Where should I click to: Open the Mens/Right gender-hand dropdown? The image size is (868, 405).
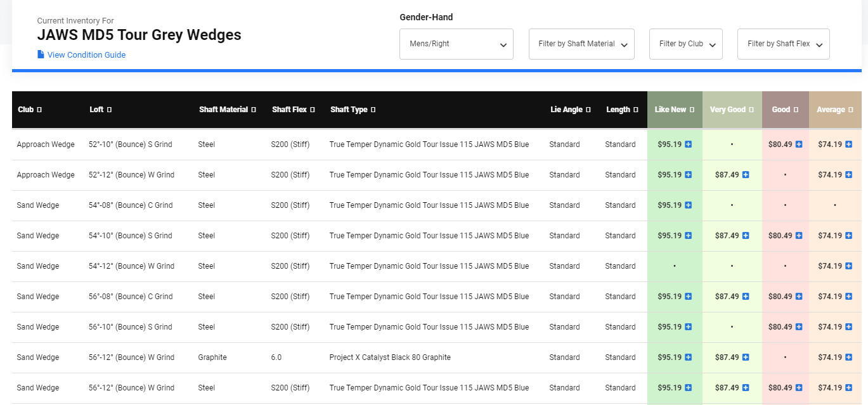(x=457, y=44)
